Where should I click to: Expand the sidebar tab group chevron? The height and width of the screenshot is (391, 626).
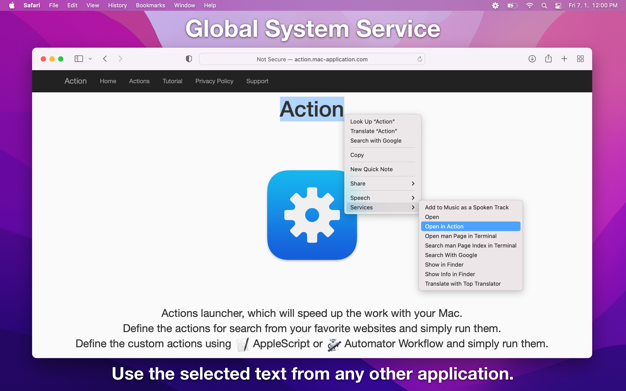(x=90, y=59)
